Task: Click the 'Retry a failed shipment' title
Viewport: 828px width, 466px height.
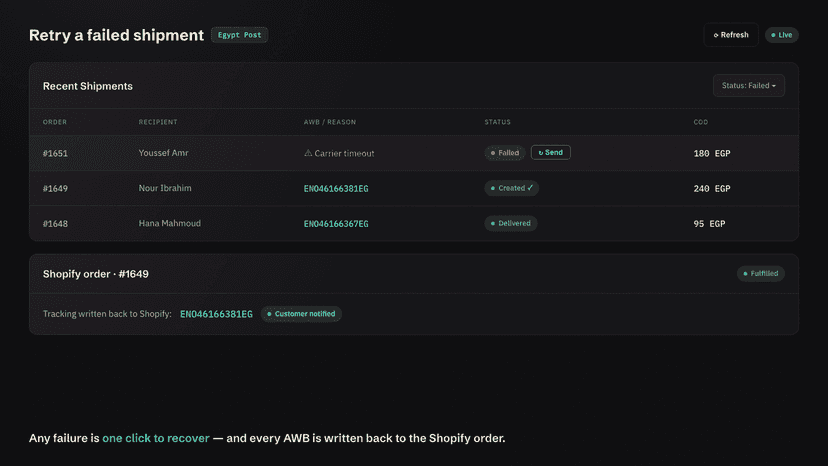Action: pos(116,35)
